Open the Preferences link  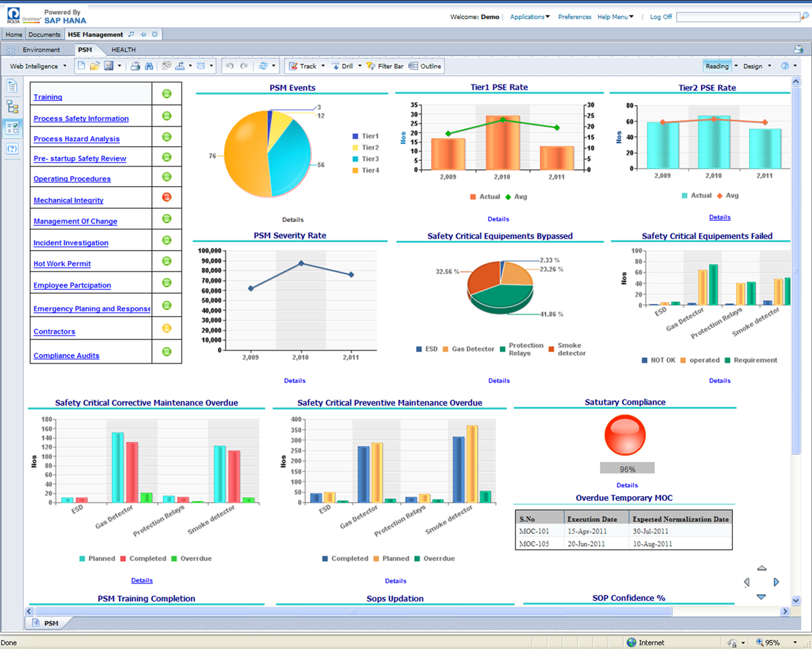click(x=574, y=17)
